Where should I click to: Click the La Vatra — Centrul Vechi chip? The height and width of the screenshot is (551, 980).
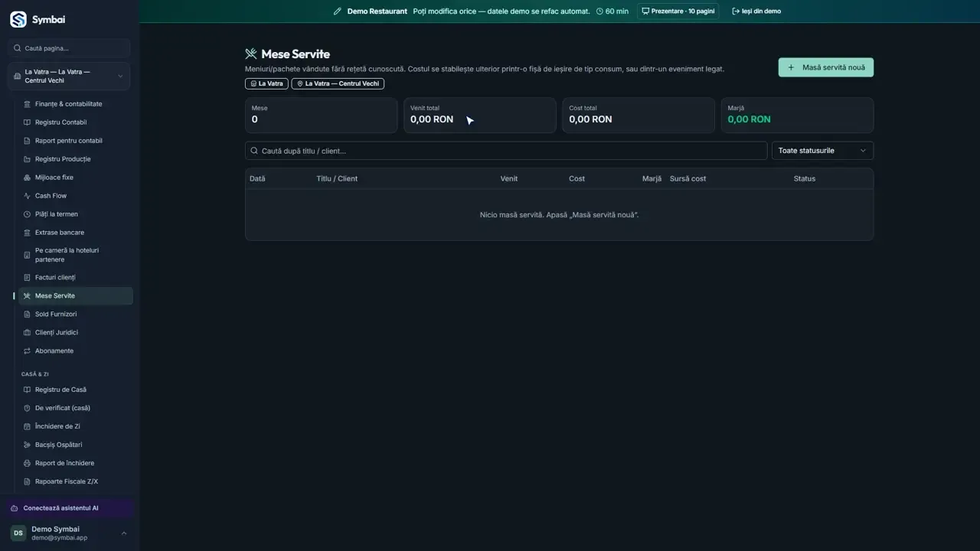coord(338,83)
